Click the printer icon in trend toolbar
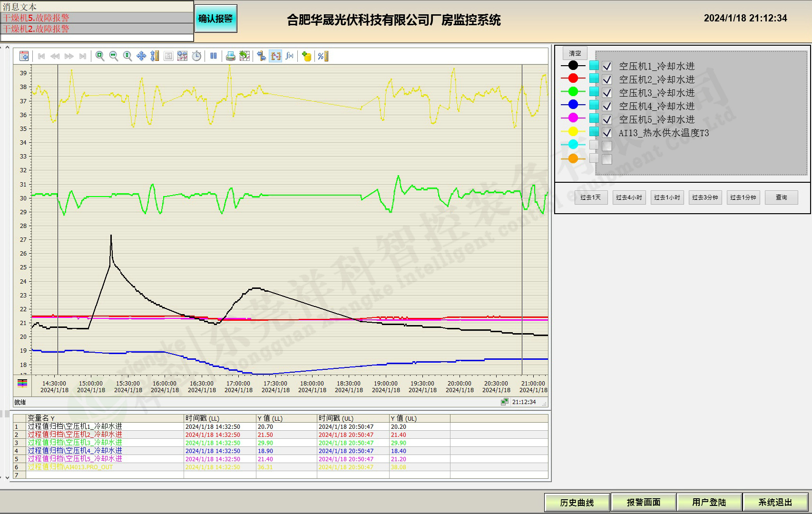 pyautogui.click(x=230, y=56)
